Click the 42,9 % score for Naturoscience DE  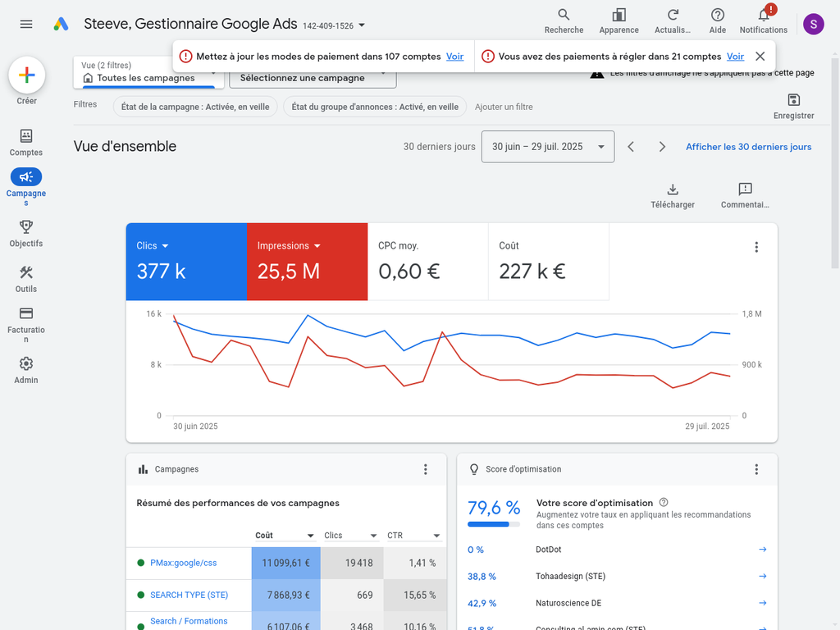tap(482, 603)
